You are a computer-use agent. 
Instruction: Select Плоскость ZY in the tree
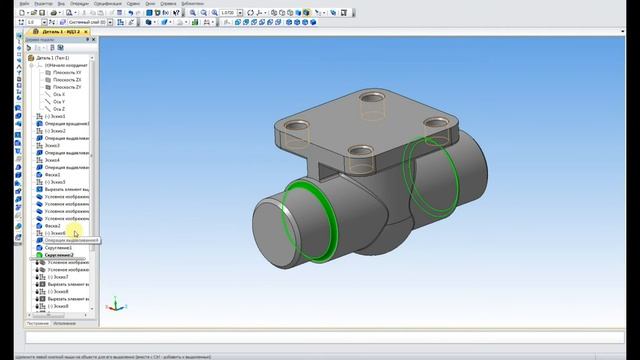coord(67,87)
